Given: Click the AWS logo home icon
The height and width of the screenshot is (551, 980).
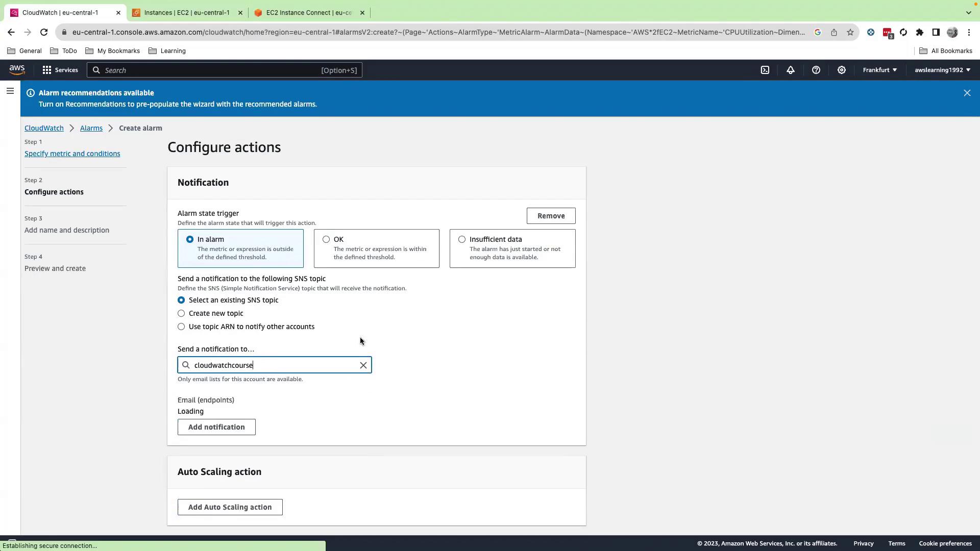Looking at the screenshot, I should coord(17,70).
